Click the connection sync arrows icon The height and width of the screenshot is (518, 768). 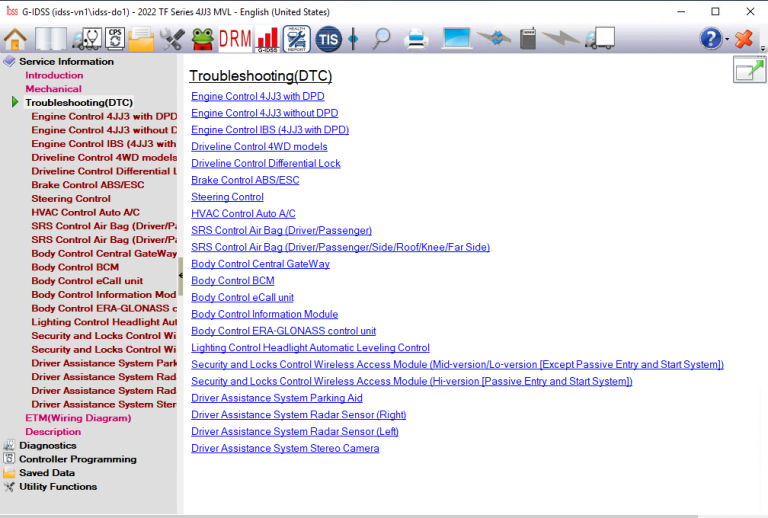[495, 38]
